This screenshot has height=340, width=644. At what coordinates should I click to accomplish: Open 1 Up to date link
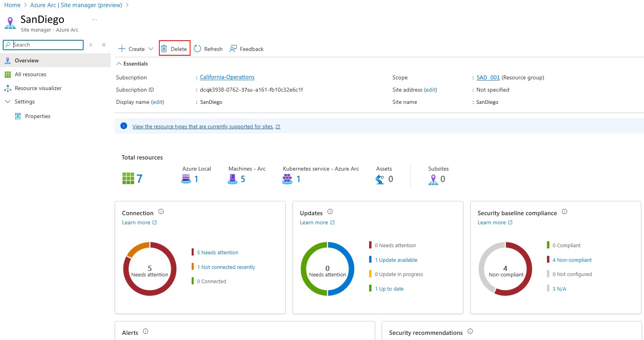point(389,289)
